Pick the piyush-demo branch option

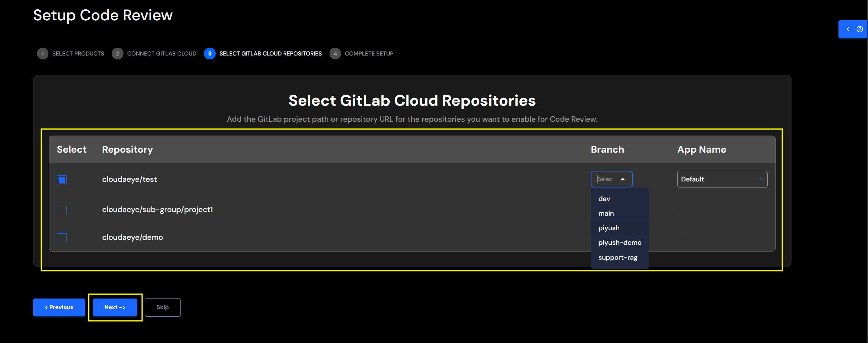[620, 242]
